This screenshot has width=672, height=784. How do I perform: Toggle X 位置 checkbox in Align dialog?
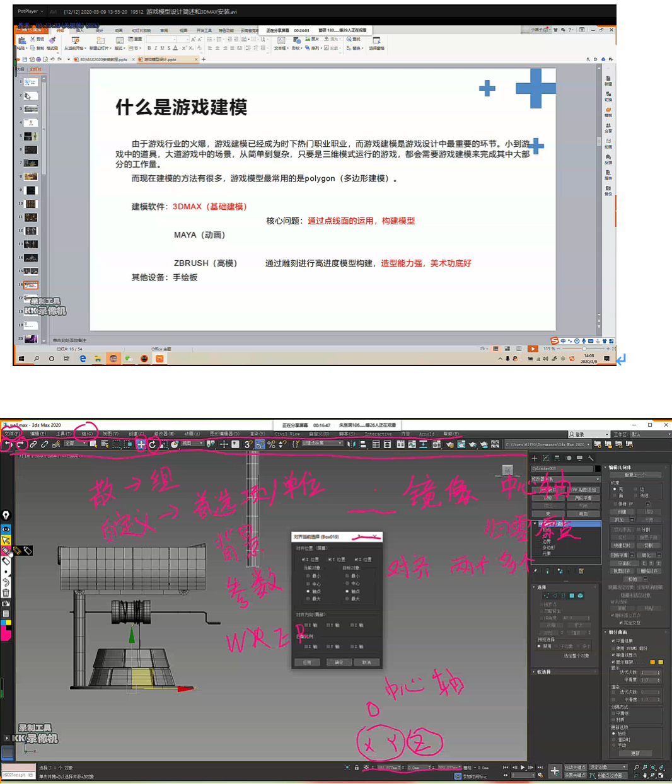coord(310,560)
